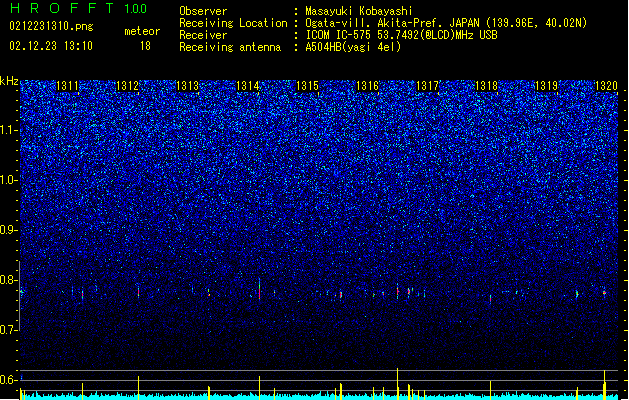Click the Observer label
Image resolution: width=629 pixels, height=400 pixels.
coord(203,11)
